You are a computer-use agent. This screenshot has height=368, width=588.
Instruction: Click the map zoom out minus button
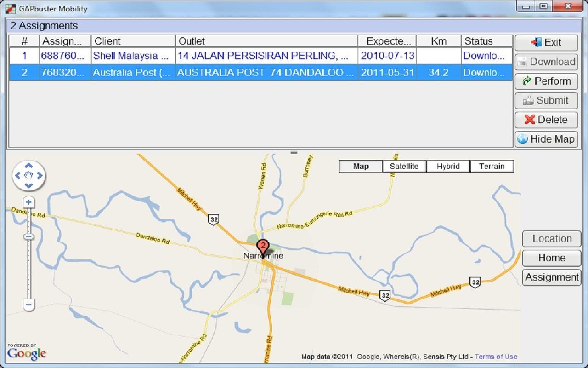(x=28, y=305)
